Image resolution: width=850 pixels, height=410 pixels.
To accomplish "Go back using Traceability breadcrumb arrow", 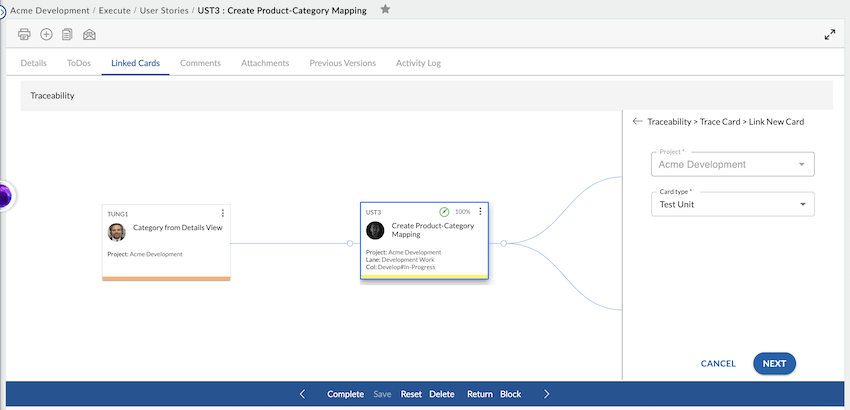I will (638, 121).
